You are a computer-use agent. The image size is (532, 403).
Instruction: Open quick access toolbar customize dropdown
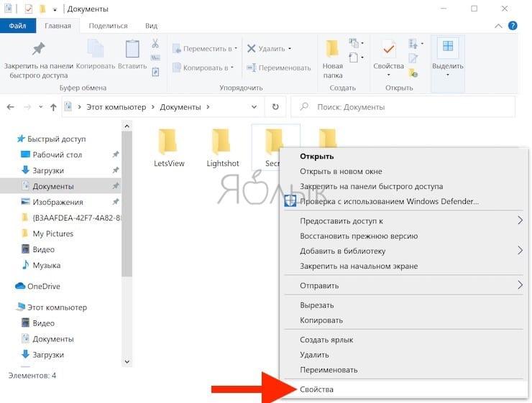point(55,9)
